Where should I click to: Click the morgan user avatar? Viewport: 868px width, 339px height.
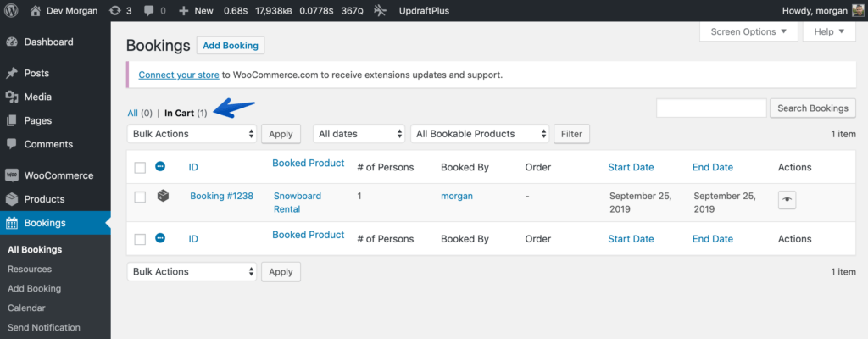(858, 10)
